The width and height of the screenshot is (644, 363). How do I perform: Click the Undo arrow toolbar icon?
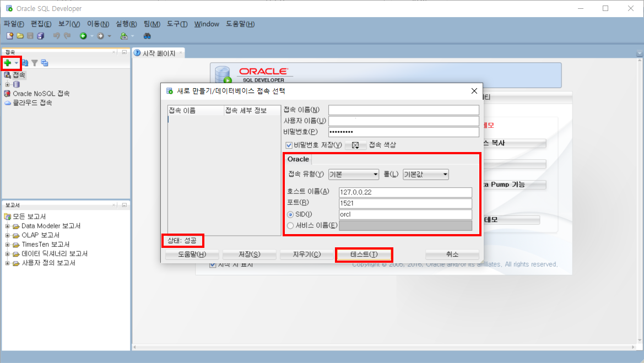click(x=57, y=36)
